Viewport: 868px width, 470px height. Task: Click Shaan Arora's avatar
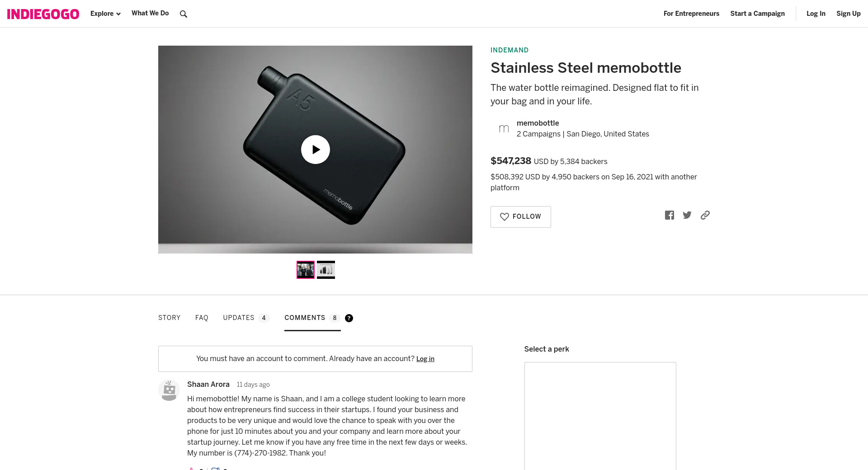click(x=169, y=390)
